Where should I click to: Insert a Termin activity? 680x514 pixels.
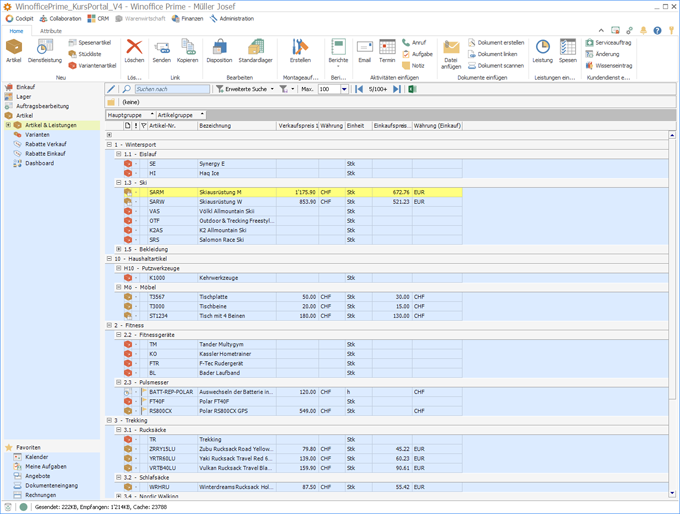(x=387, y=51)
